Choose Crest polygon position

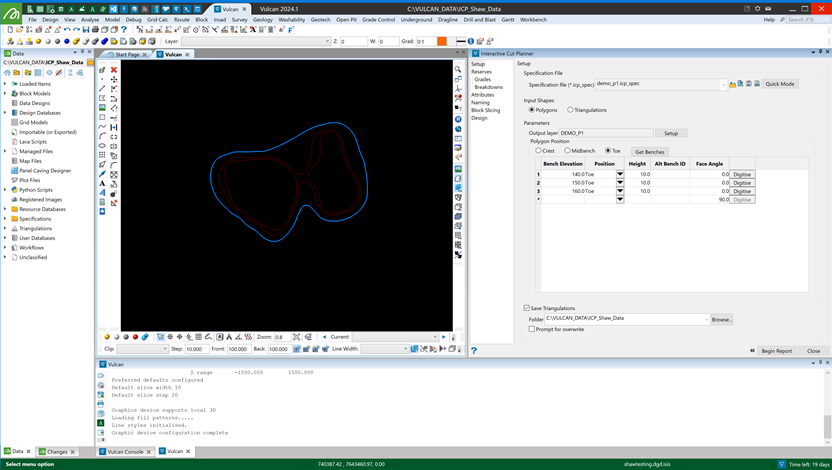pos(539,151)
